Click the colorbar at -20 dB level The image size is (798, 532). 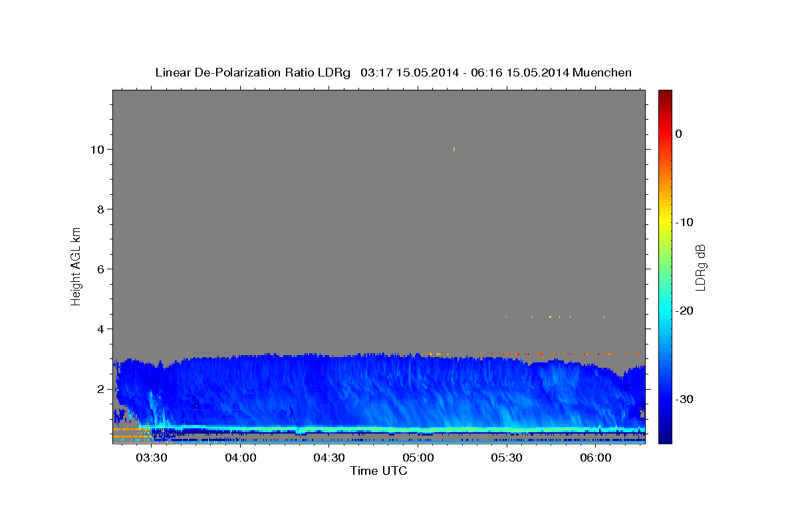(x=665, y=311)
